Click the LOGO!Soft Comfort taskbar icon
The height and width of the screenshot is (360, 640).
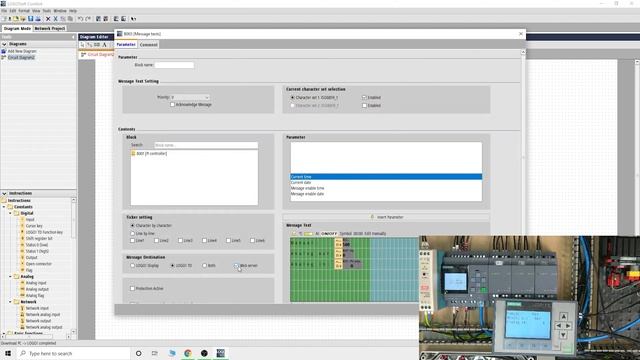[x=220, y=353]
